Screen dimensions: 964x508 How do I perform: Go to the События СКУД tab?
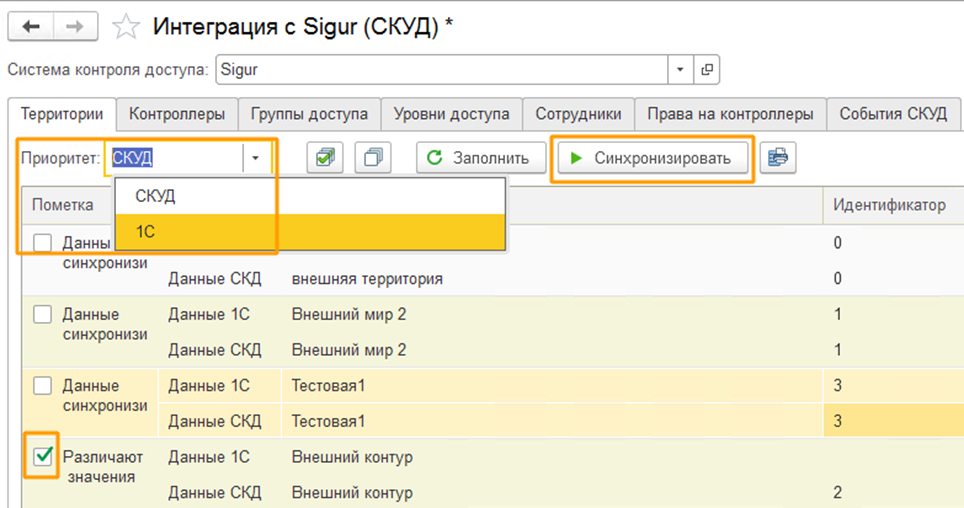[892, 114]
